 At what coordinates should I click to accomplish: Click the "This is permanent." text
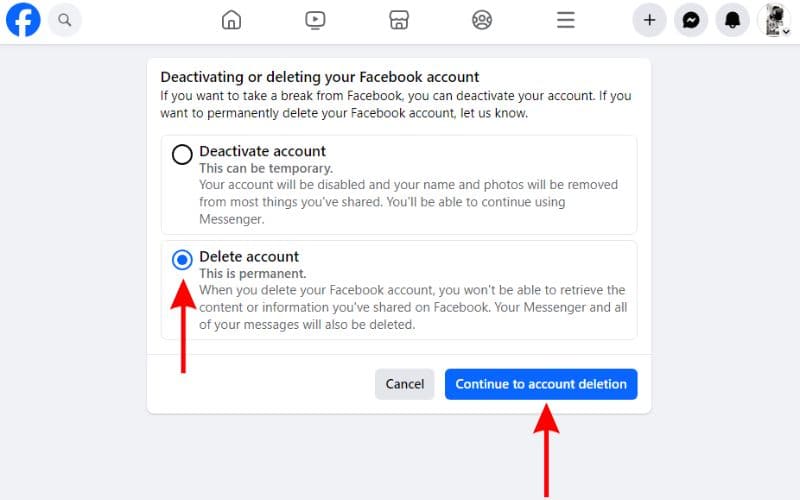point(253,273)
